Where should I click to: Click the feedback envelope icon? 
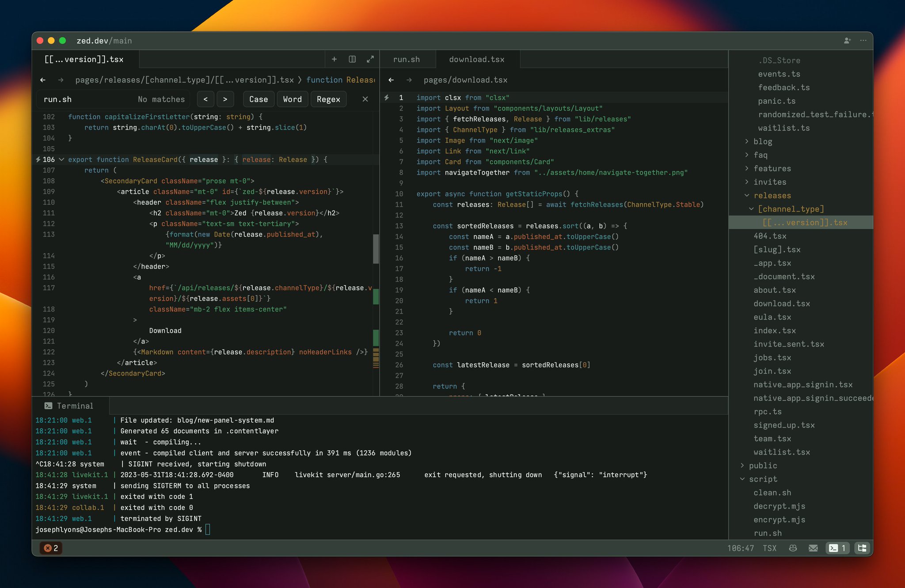pos(813,548)
